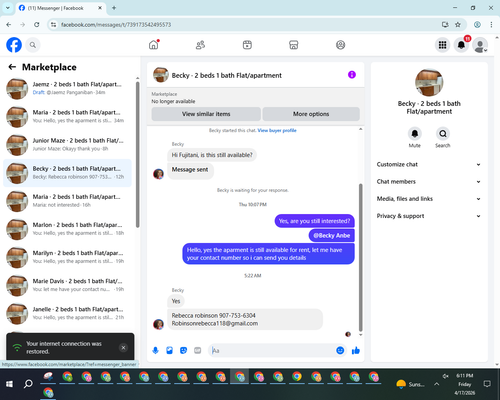
Task: Close the Messenger Facebook tab
Action: [100, 8]
